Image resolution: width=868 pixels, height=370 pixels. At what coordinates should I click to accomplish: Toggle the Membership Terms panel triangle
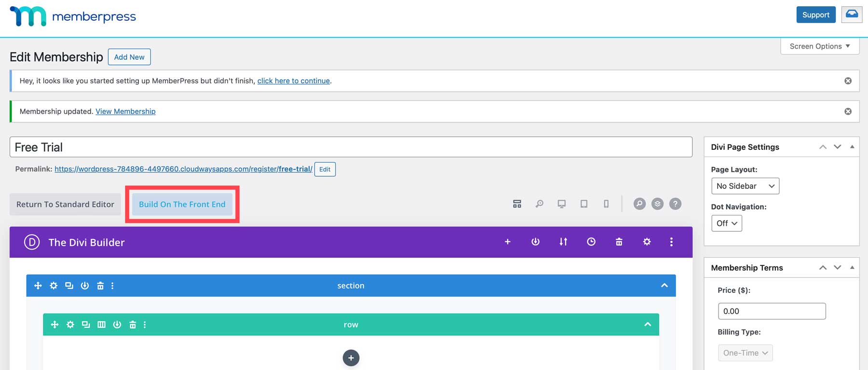(852, 267)
